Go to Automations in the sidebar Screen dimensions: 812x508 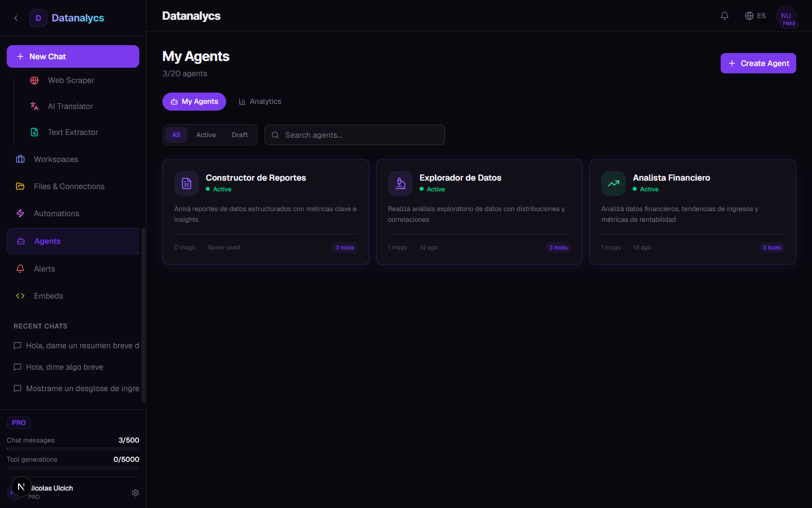click(x=56, y=213)
